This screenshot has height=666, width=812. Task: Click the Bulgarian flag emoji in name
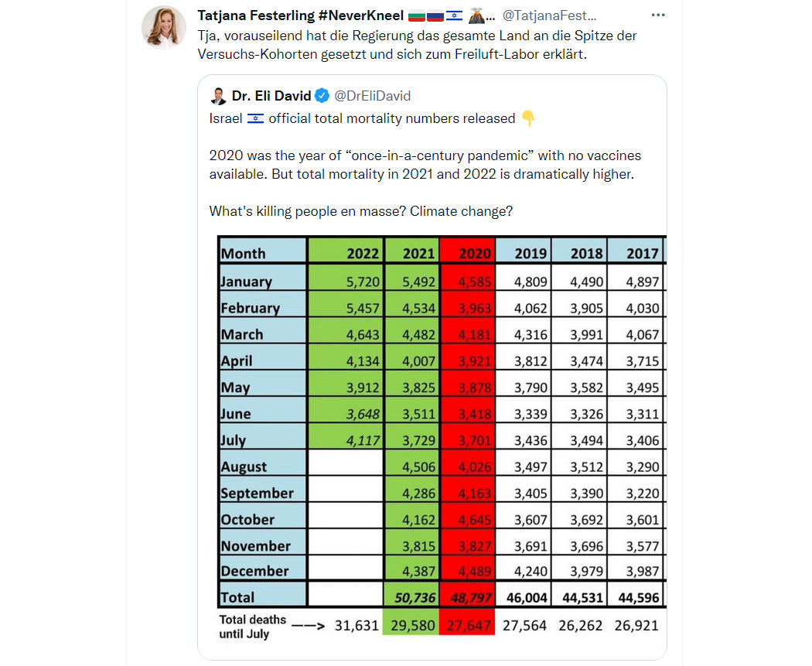click(x=416, y=16)
